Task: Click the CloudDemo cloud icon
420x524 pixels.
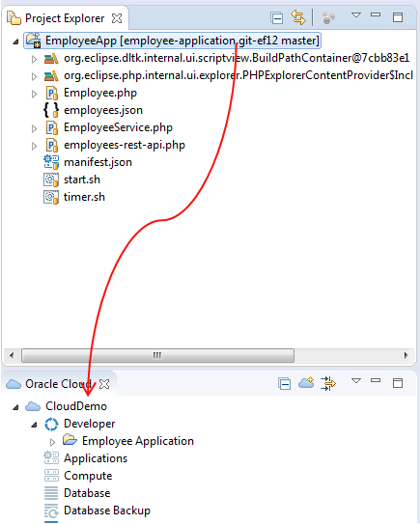Action: click(x=33, y=406)
